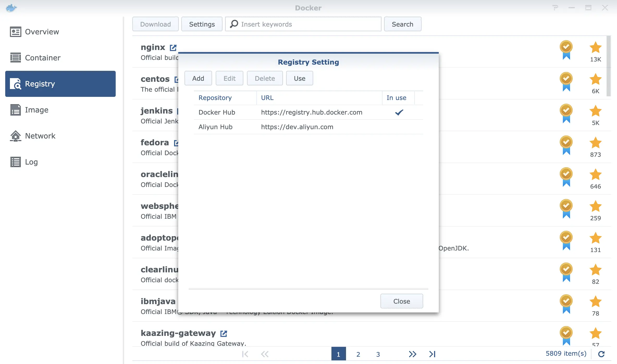Click the nginx external link icon
617x364 pixels.
[172, 47]
